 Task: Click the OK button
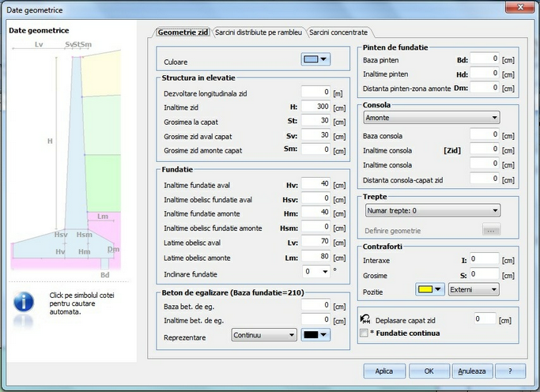point(429,371)
